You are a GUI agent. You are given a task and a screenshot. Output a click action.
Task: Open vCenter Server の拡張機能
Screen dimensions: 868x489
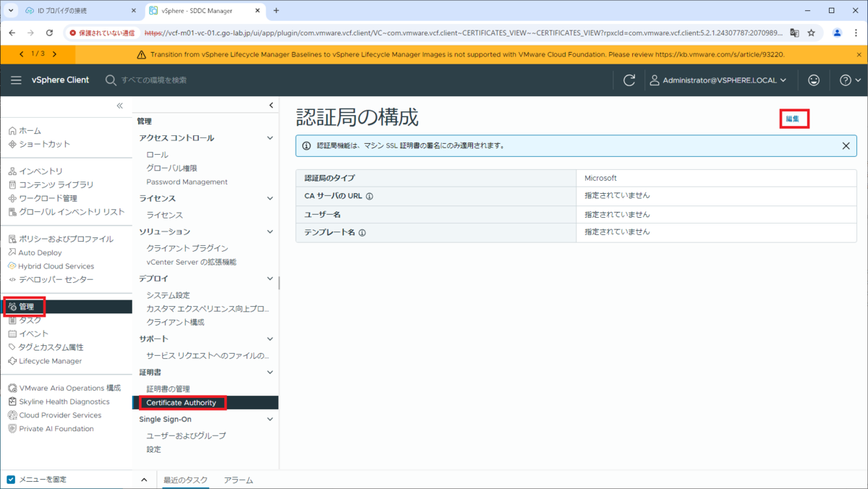191,262
